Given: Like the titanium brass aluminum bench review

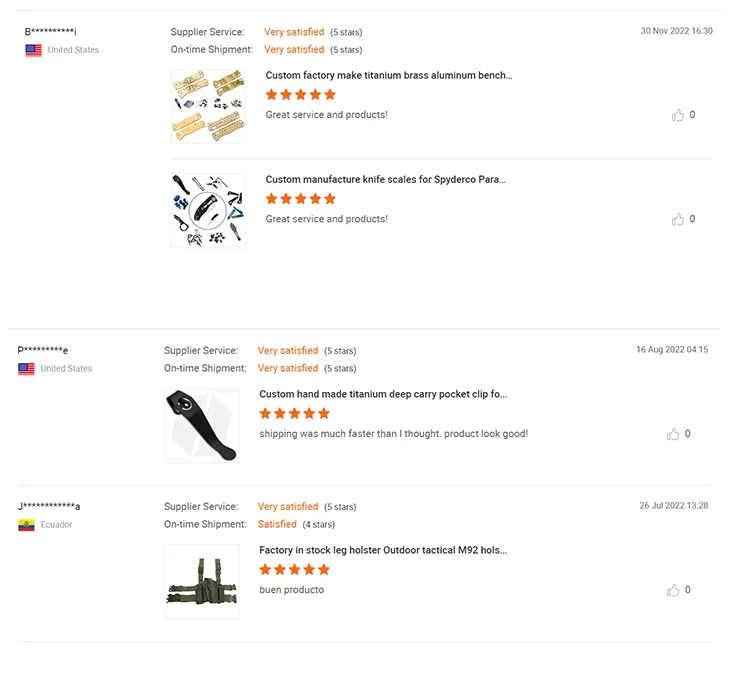Looking at the screenshot, I should (x=678, y=115).
